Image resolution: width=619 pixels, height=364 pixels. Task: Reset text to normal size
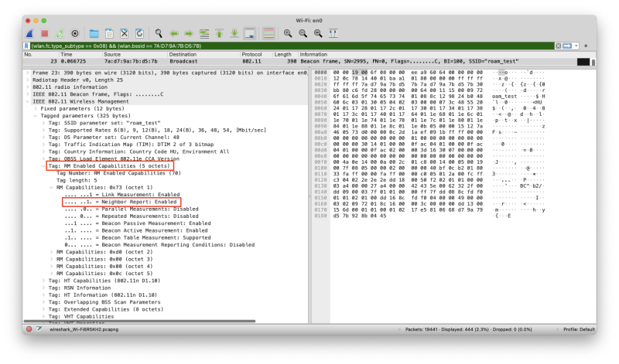318,33
